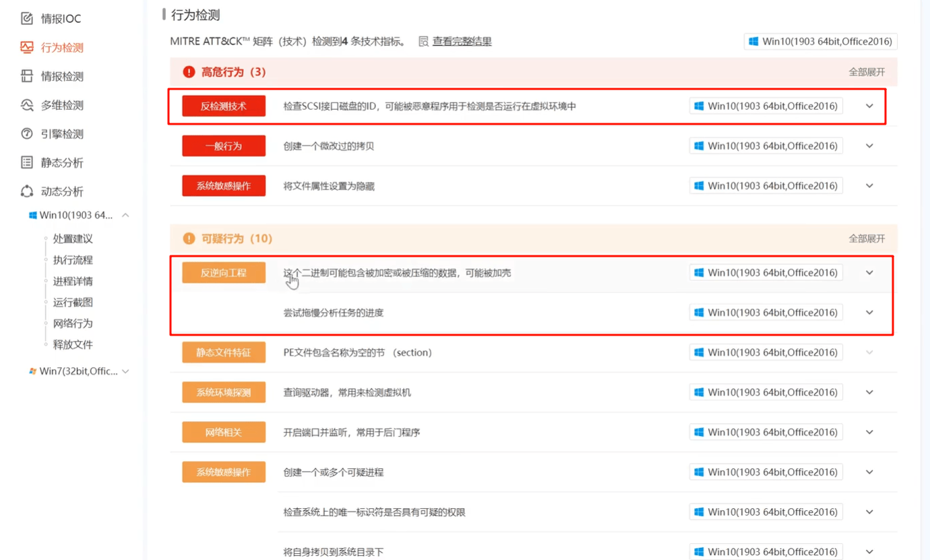Collapse the Win10(1903 64... tree node
The width and height of the screenshot is (930, 560).
[125, 216]
